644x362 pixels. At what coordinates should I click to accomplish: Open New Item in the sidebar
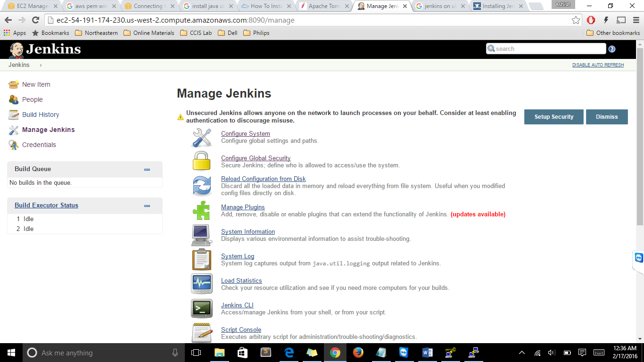tap(36, 84)
